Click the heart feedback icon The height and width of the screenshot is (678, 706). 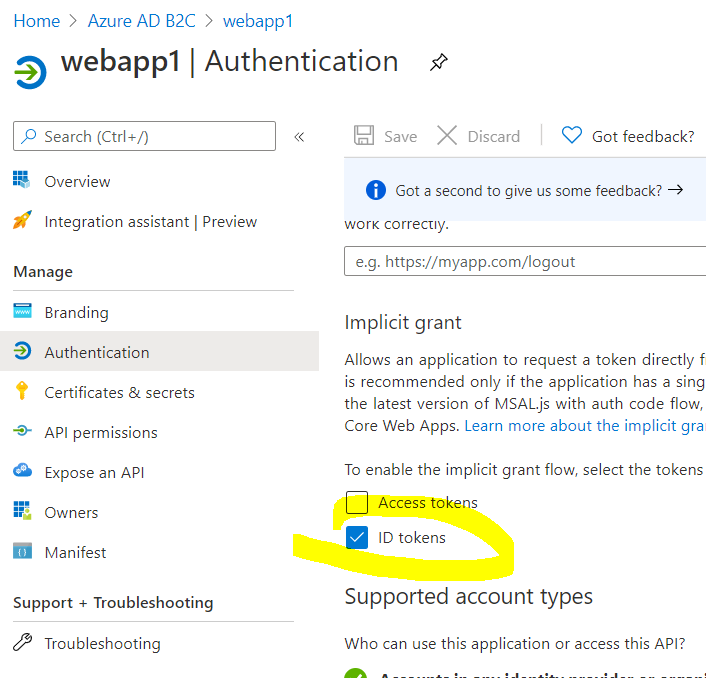572,136
